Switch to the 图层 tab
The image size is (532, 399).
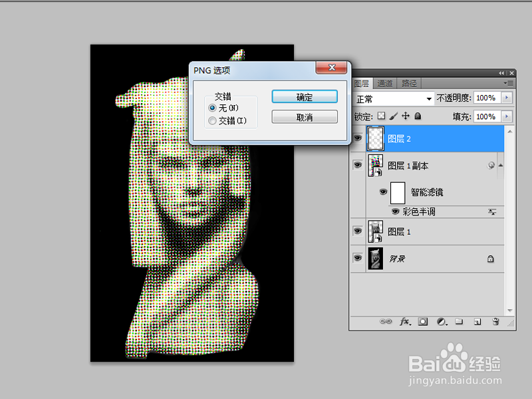(x=362, y=84)
